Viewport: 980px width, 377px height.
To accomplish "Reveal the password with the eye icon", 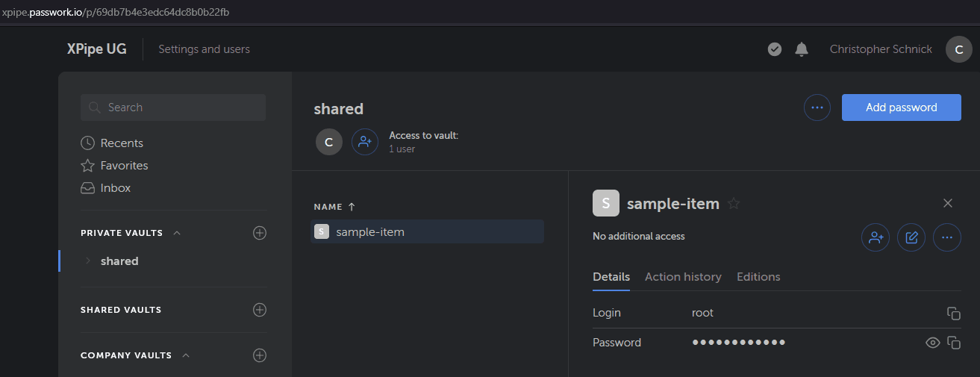I will (x=932, y=343).
